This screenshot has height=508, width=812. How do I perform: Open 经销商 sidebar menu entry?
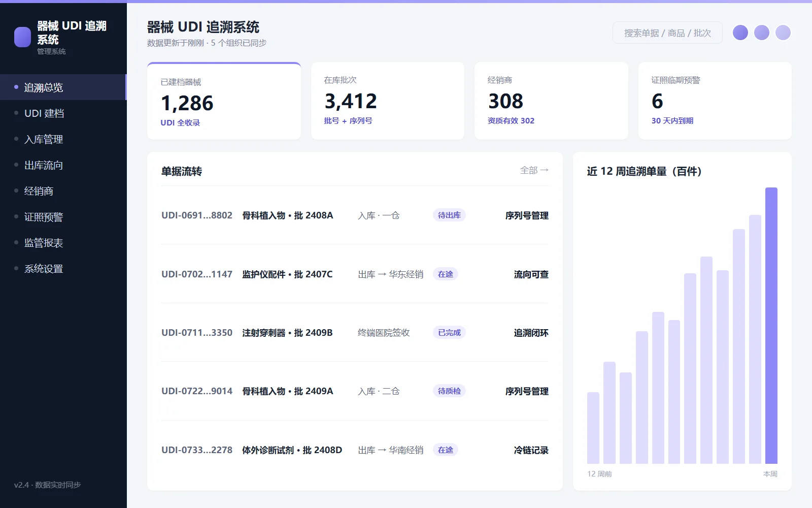pyautogui.click(x=63, y=191)
